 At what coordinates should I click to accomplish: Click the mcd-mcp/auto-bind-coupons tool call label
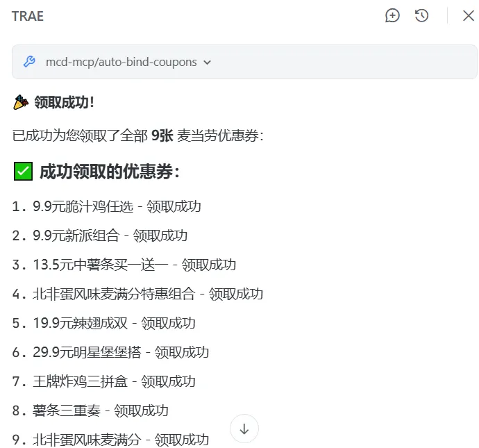click(121, 62)
